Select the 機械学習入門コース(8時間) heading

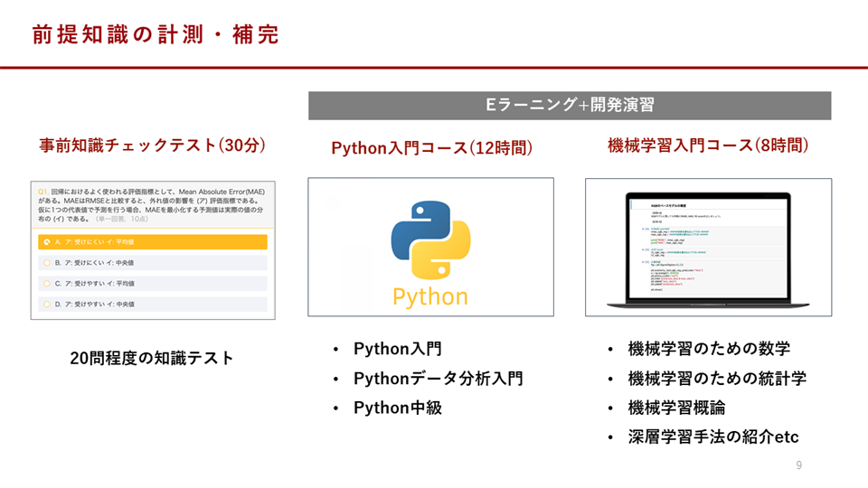(x=708, y=146)
